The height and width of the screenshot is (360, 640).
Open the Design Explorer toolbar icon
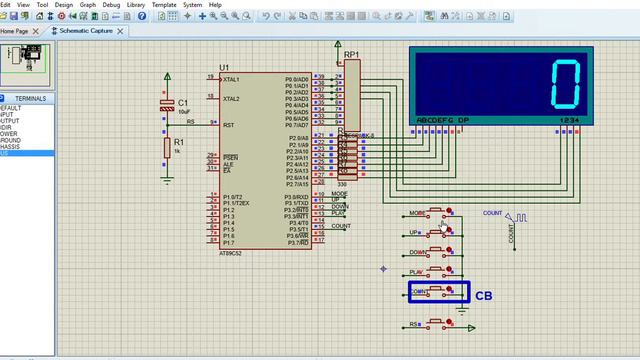(95, 16)
